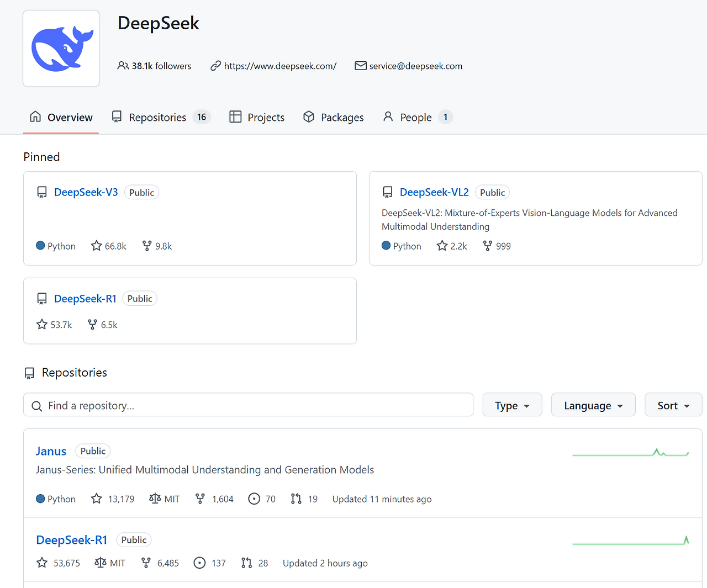707x588 pixels.
Task: Email service@deepseek.com
Action: coord(416,66)
